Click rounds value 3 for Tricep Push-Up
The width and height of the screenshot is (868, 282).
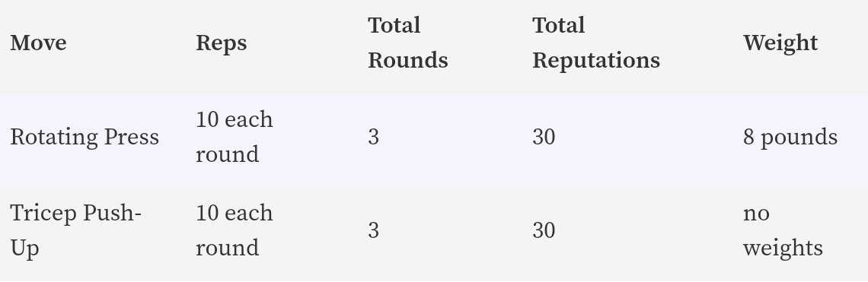(x=374, y=230)
